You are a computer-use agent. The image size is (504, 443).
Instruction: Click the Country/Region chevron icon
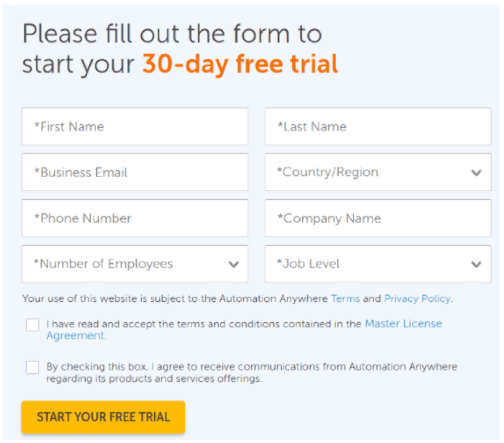(x=476, y=173)
